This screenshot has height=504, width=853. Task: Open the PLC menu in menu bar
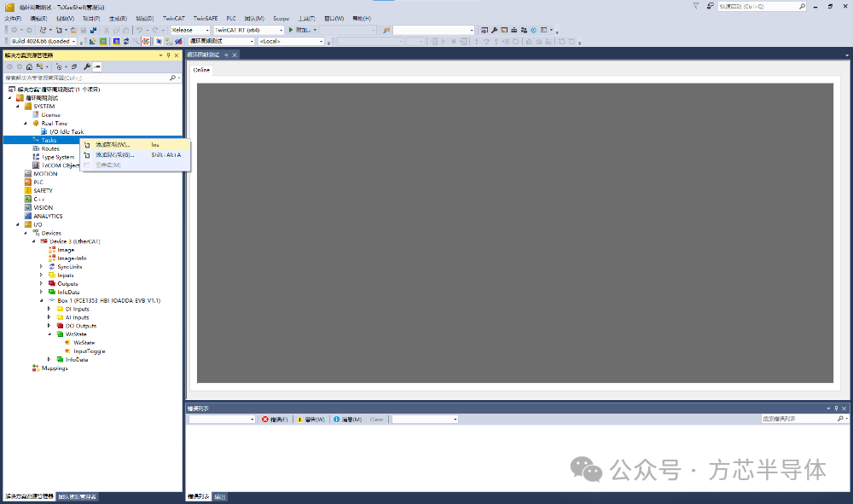[x=231, y=19]
